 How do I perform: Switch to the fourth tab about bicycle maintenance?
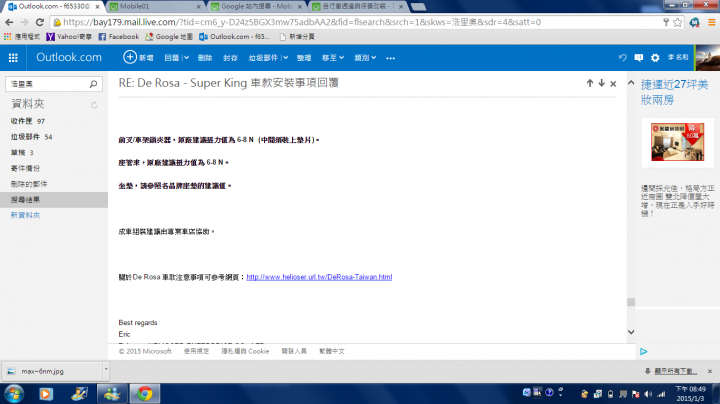(356, 6)
